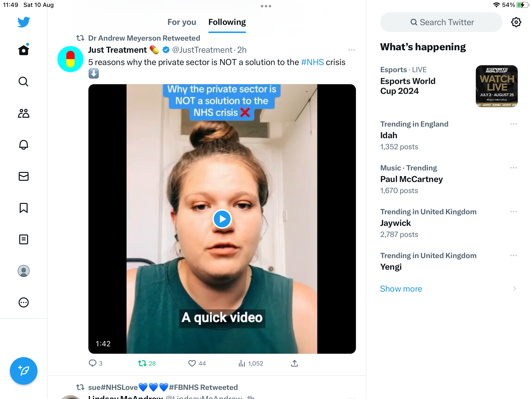Viewport: 532px width, 399px height.
Task: Tap the battery indicator in status bar
Action: coord(522,5)
